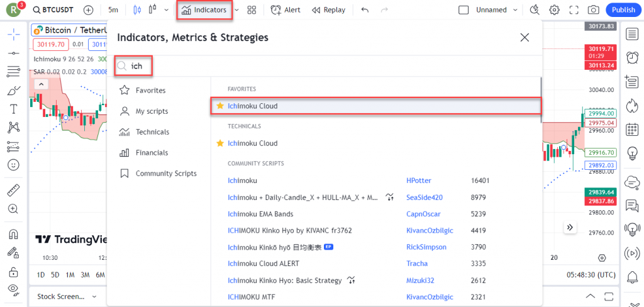Image resolution: width=644 pixels, height=307 pixels.
Task: Expand the Unnamed layout dropdown
Action: pos(516,10)
